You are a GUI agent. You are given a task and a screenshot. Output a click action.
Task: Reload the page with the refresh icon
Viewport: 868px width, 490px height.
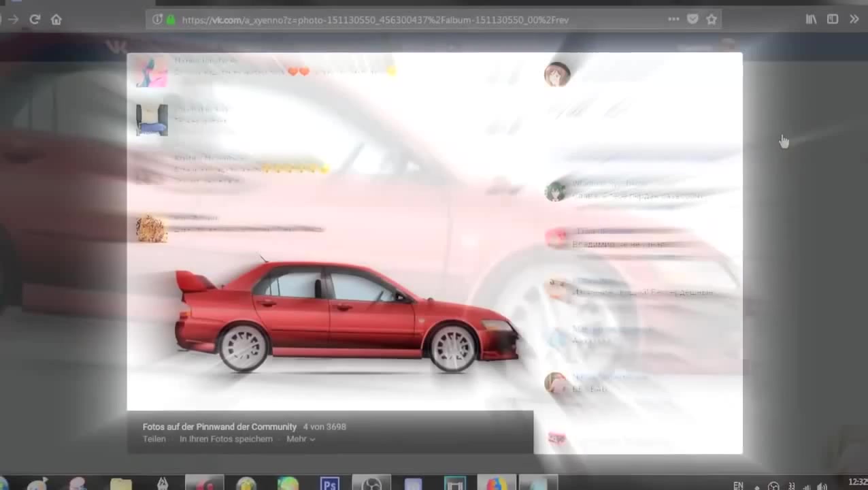tap(35, 20)
